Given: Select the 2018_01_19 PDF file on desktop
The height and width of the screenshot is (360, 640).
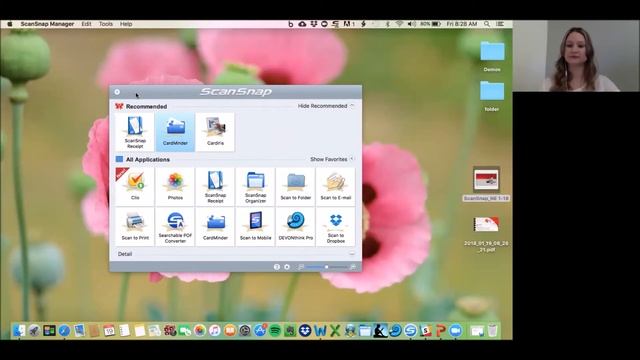Looking at the screenshot, I should click(x=486, y=234).
